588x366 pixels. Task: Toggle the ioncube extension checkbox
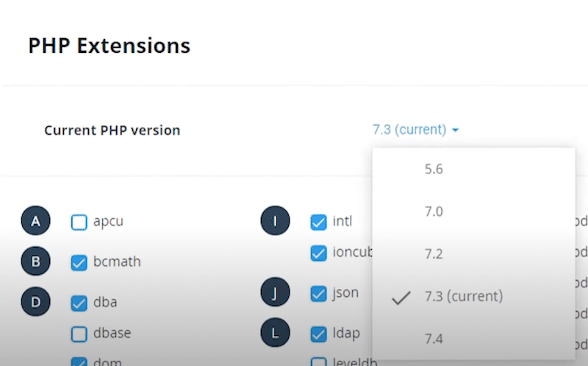(x=318, y=254)
